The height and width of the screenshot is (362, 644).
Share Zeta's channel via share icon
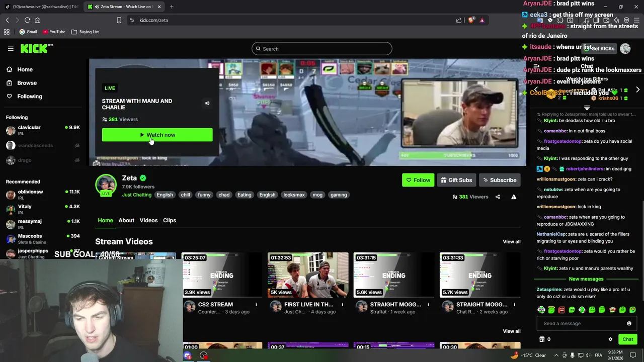pyautogui.click(x=498, y=197)
